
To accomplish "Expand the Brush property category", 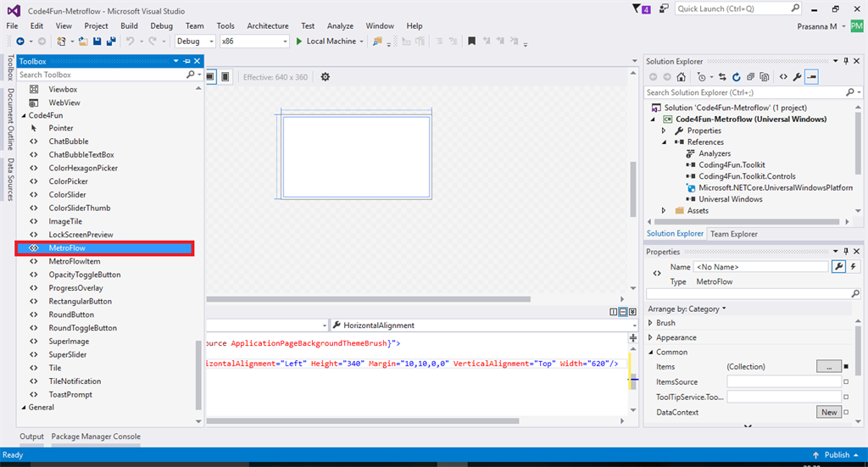I will pos(650,323).
